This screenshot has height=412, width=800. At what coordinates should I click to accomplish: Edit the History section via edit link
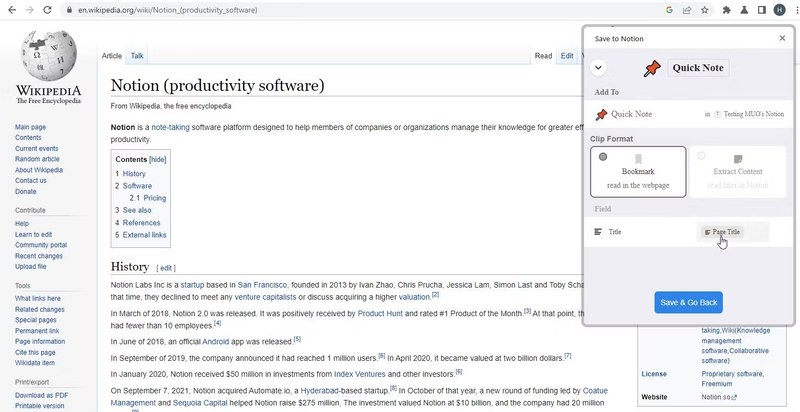(166, 268)
